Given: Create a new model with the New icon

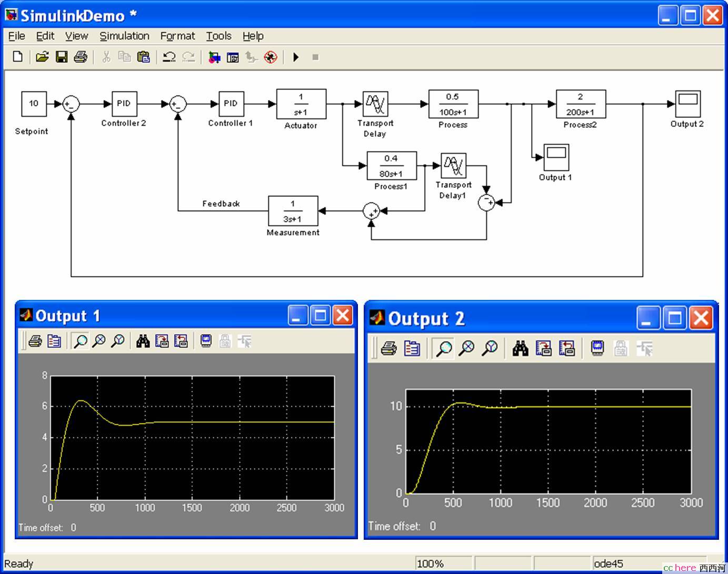Looking at the screenshot, I should [x=17, y=57].
